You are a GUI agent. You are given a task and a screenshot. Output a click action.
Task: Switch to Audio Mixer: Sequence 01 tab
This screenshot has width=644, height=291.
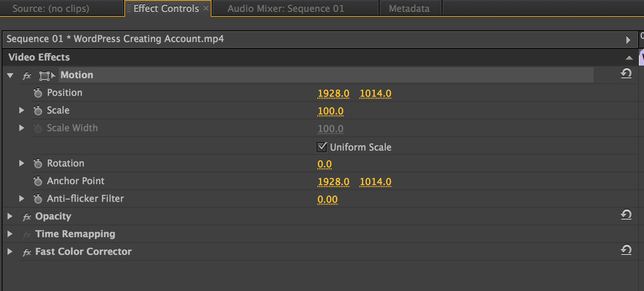pos(285,8)
